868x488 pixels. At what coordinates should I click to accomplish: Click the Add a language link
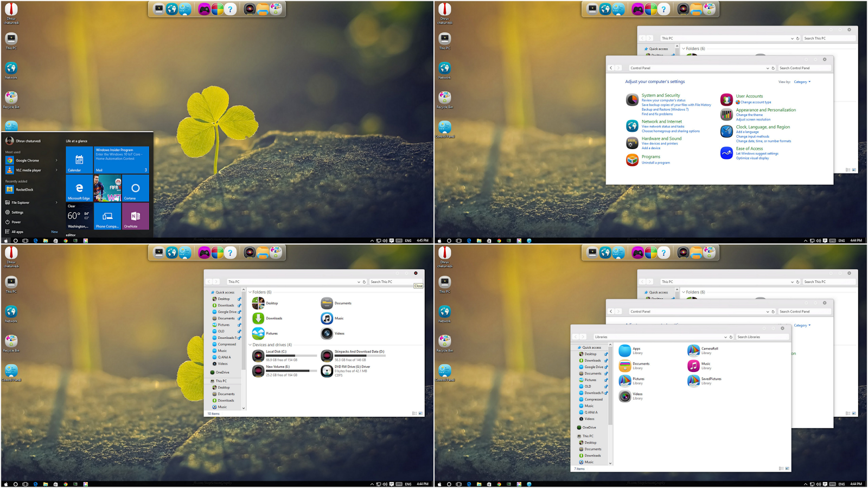click(x=747, y=132)
